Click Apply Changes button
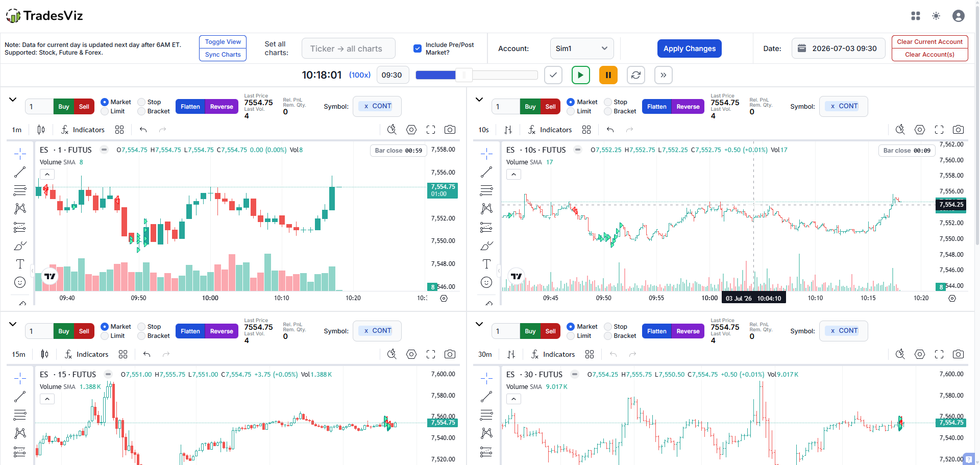The height and width of the screenshot is (465, 980). (689, 48)
